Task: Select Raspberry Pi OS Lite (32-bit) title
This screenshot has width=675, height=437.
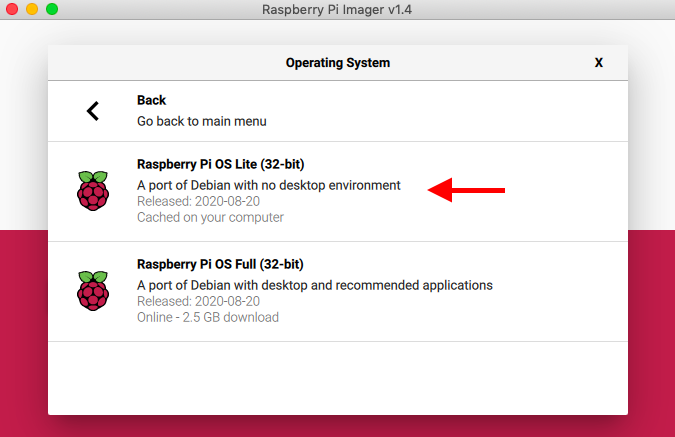Action: pyautogui.click(x=220, y=164)
